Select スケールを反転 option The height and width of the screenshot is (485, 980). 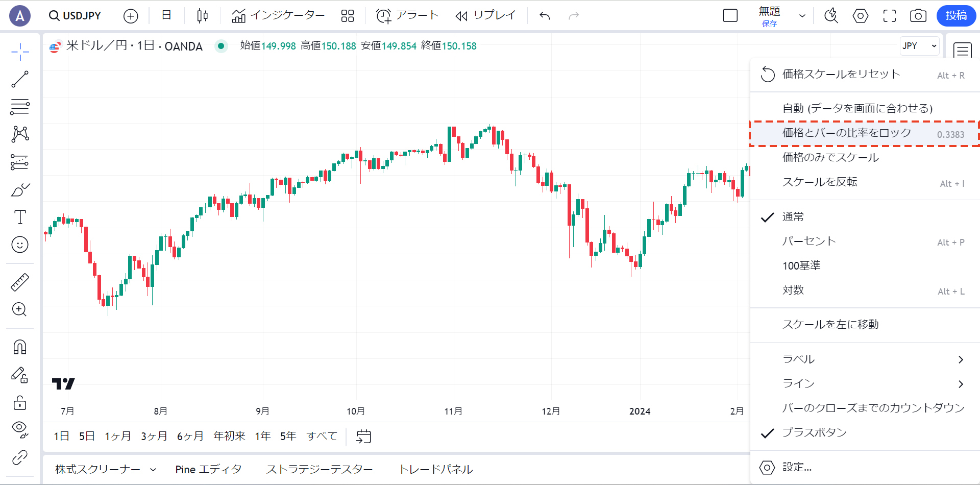[865, 182]
